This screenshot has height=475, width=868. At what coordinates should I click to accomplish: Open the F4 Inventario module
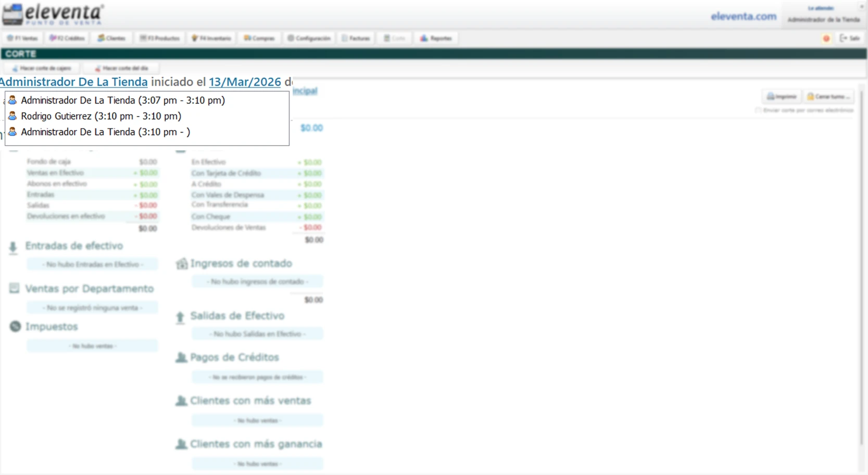(211, 38)
